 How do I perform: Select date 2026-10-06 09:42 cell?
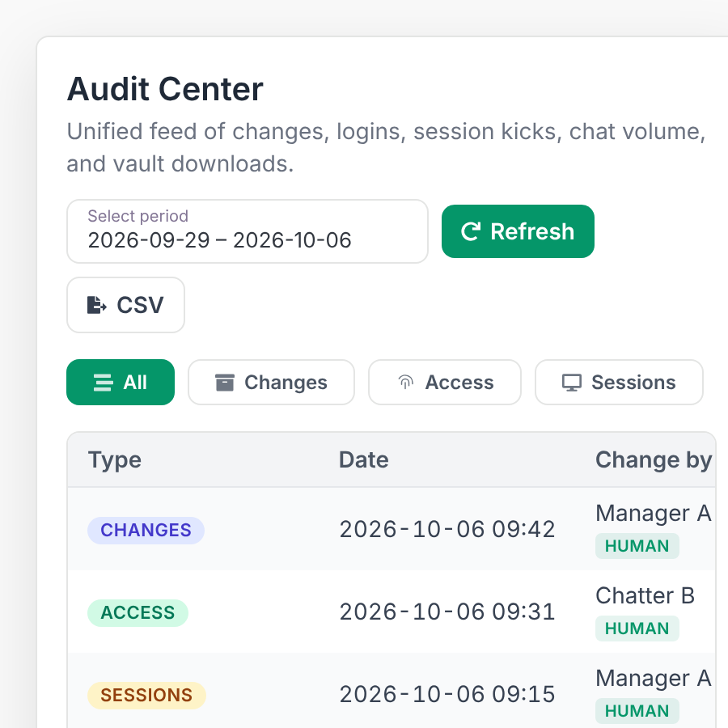click(447, 529)
